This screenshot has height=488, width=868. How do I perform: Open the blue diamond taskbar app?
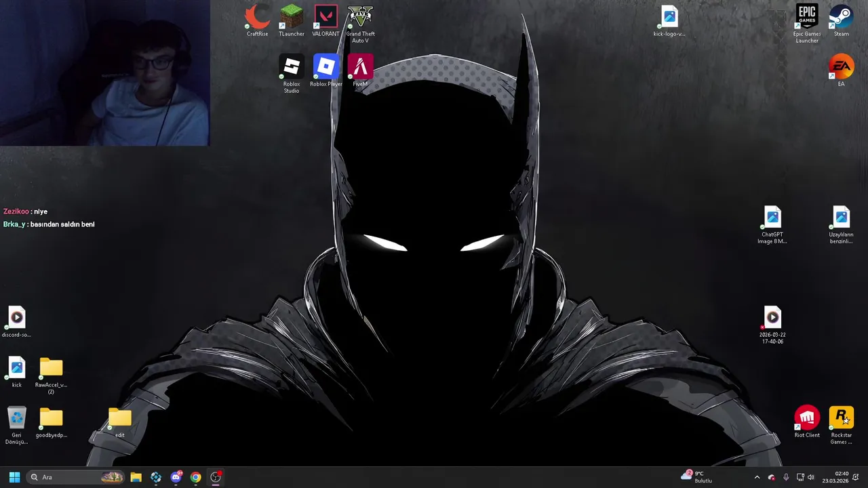[x=156, y=477]
